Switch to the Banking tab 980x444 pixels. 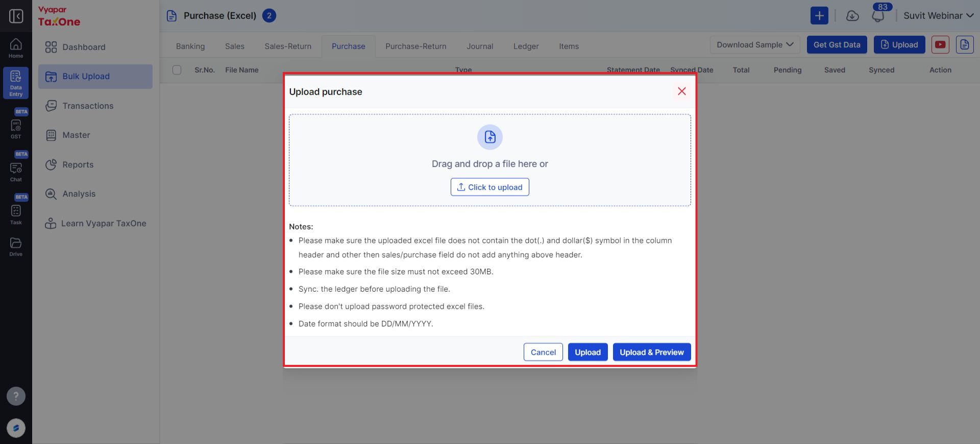(190, 46)
